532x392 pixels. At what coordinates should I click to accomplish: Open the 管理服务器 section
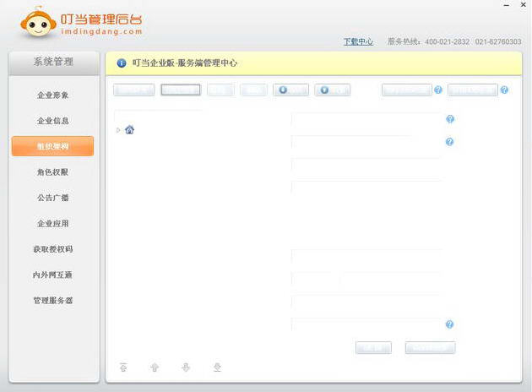pyautogui.click(x=52, y=301)
